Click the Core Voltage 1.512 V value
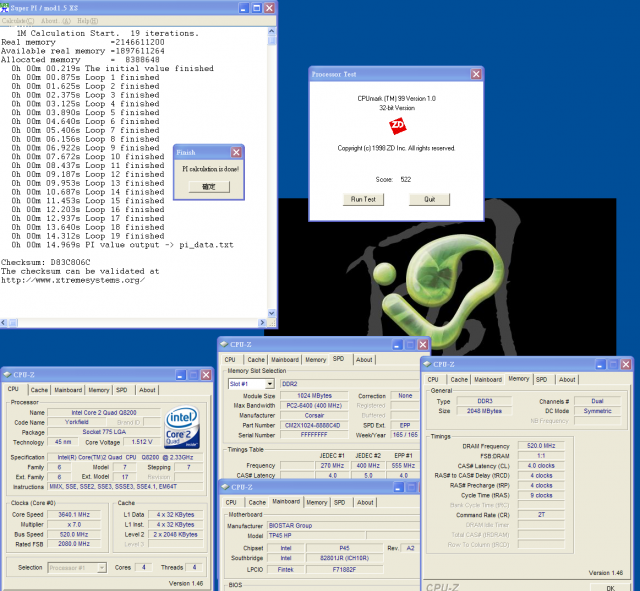This screenshot has height=591, width=640. pos(142,442)
